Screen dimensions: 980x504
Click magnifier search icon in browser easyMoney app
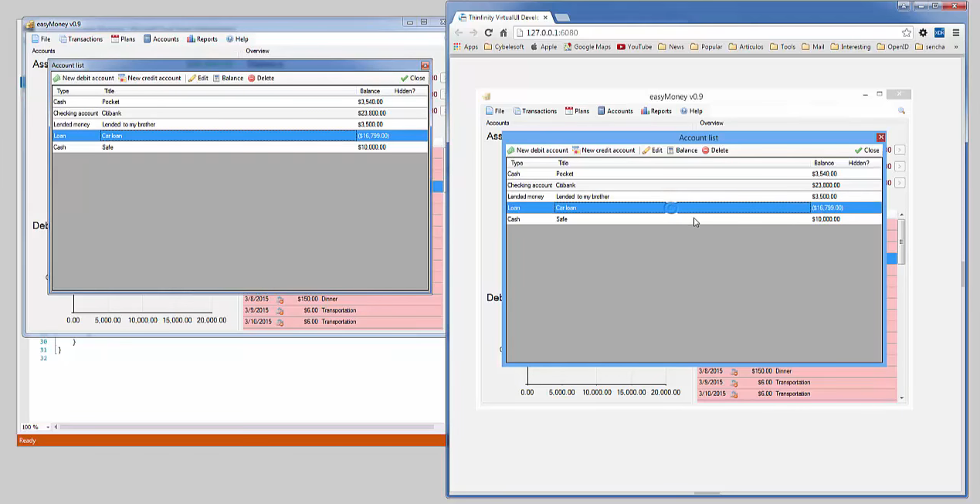click(x=901, y=111)
